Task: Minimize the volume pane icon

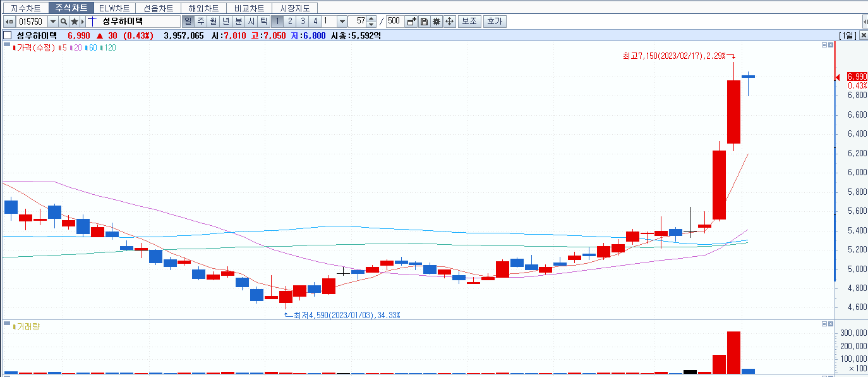Action: pyautogui.click(x=824, y=324)
